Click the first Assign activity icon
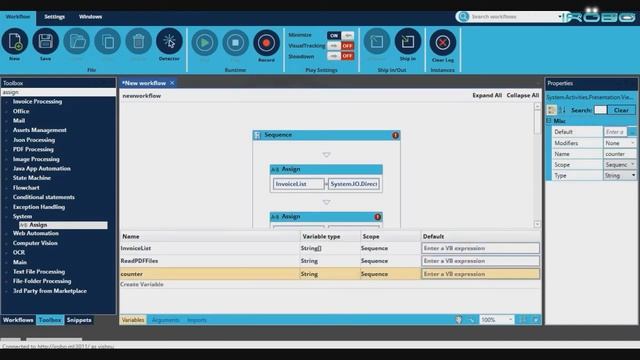Image resolution: width=640 pixels, height=360 pixels. [x=275, y=169]
